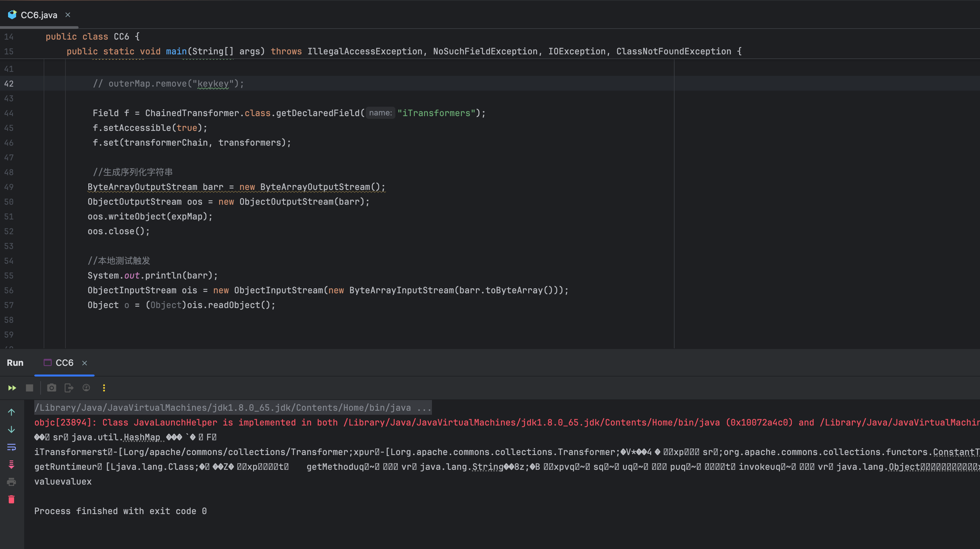Viewport: 980px width, 549px height.
Task: Open more run options menu
Action: click(104, 388)
